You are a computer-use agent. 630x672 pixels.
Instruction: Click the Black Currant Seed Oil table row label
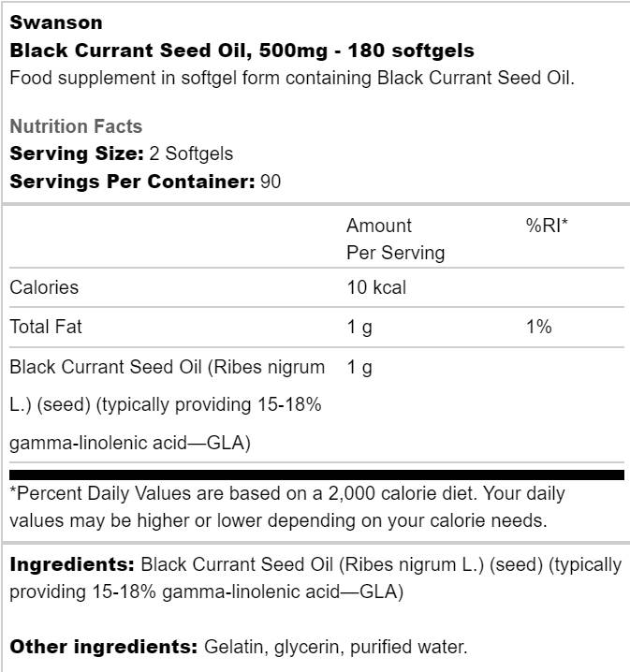(x=168, y=404)
